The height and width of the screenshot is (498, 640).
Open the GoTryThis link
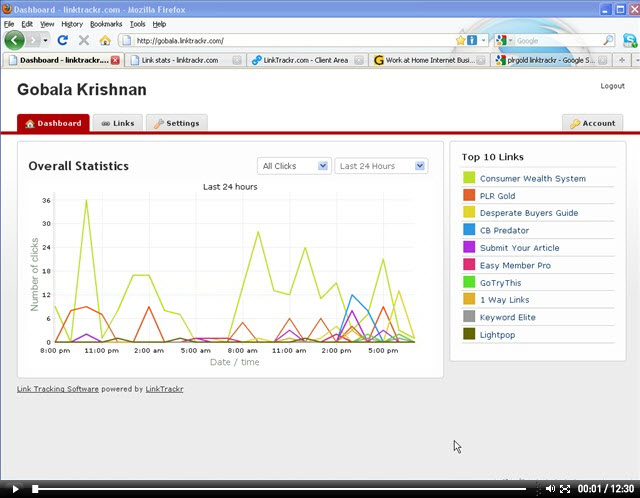point(500,283)
